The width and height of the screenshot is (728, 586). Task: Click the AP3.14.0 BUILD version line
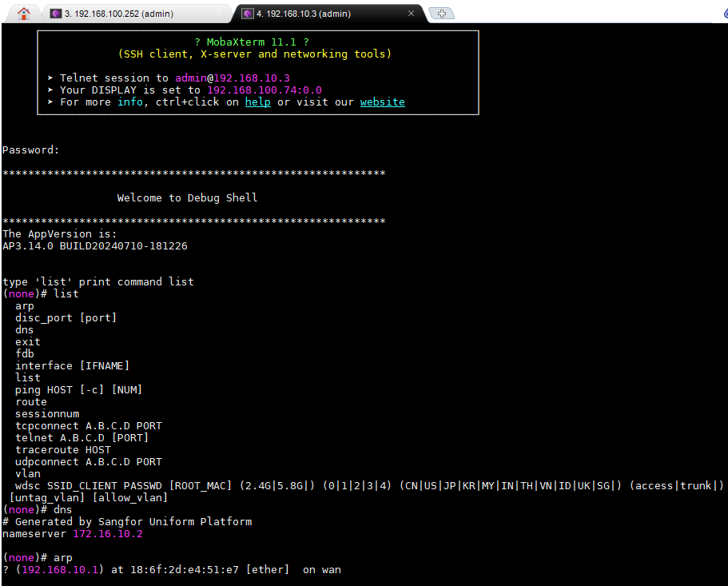[94, 246]
